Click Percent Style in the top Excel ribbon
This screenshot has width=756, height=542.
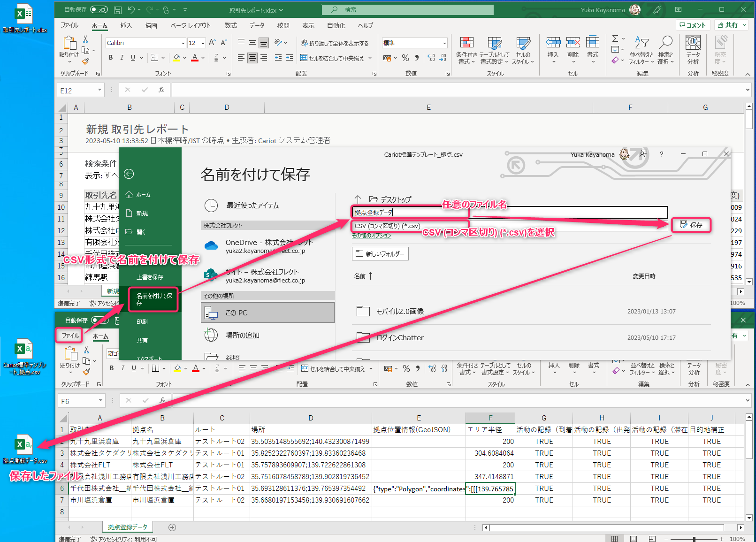tap(405, 58)
